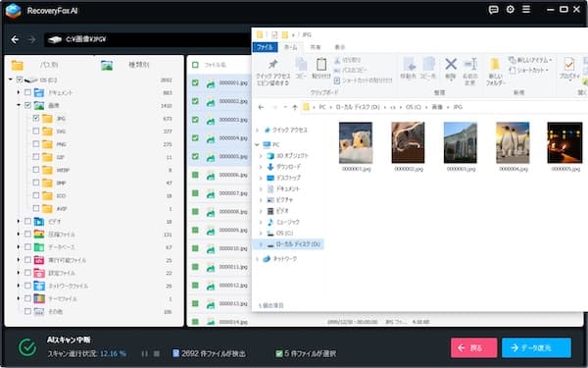Screen dimensions: 588x368
Task: Open polar bear thumbnail 0000001.jpg
Action: click(356, 142)
